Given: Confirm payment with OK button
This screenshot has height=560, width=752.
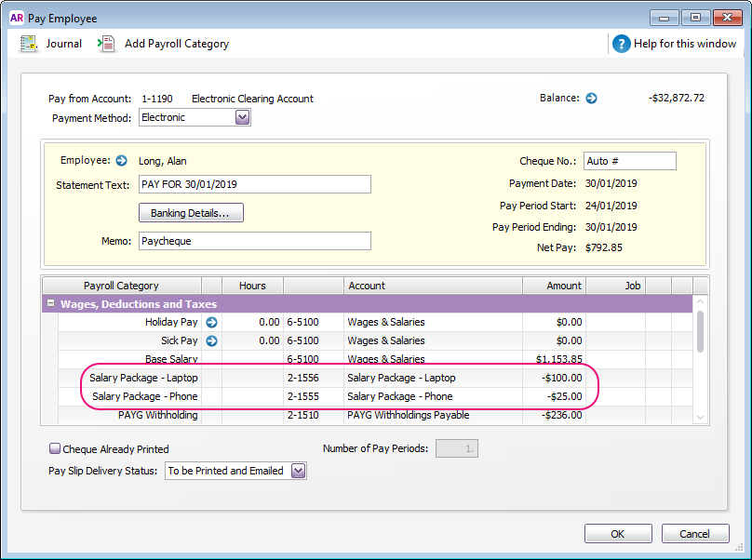Looking at the screenshot, I should (x=618, y=534).
